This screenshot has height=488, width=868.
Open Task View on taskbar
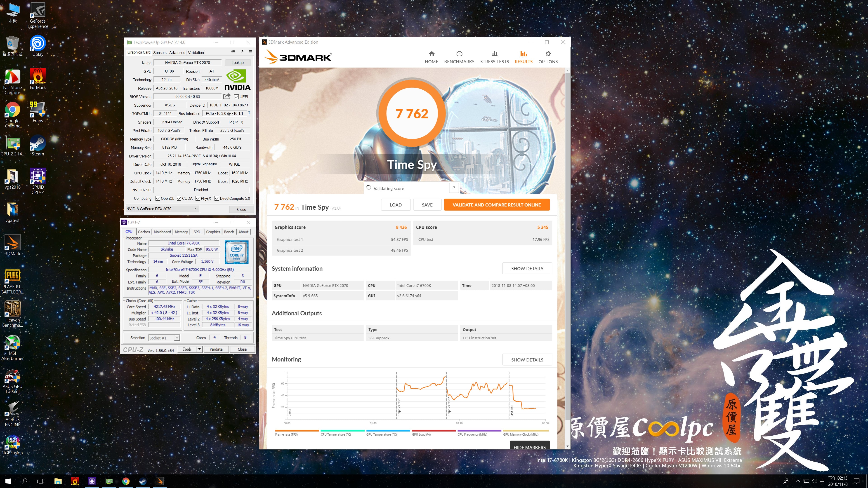(x=40, y=481)
